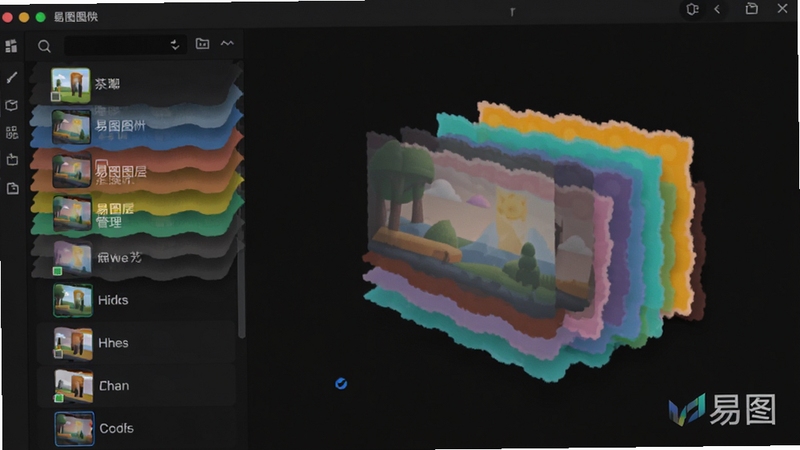Viewport: 800px width, 450px height.
Task: Open the document page icon in sidebar
Action: click(x=12, y=188)
